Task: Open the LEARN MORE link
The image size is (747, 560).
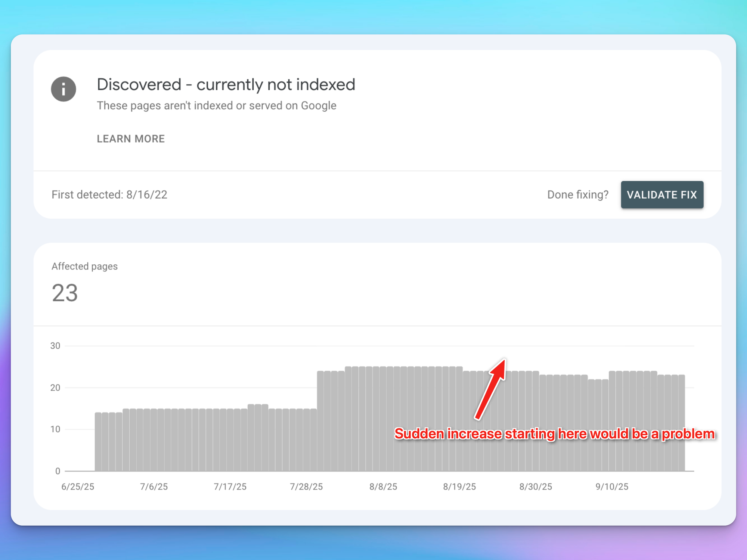Action: click(x=131, y=139)
